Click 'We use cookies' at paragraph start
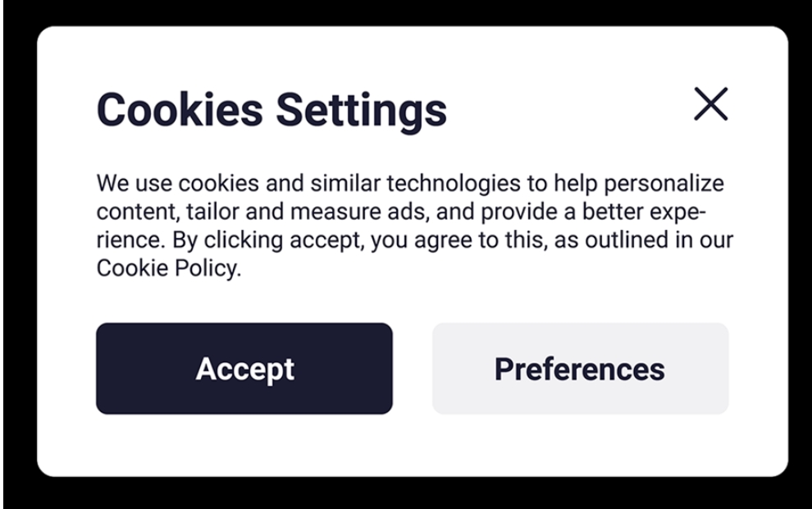This screenshot has height=509, width=812. click(x=178, y=184)
